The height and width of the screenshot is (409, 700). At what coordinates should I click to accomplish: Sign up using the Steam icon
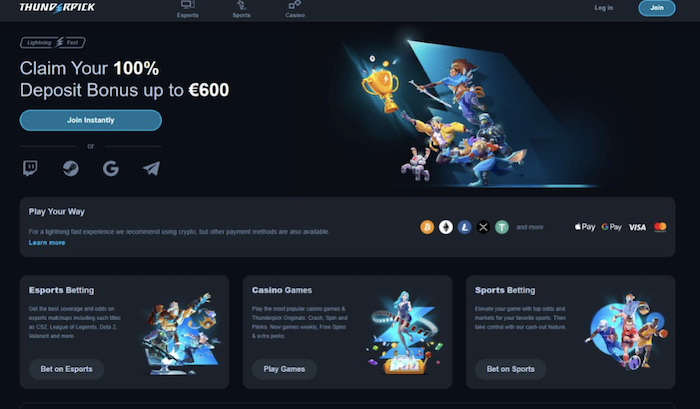point(71,168)
